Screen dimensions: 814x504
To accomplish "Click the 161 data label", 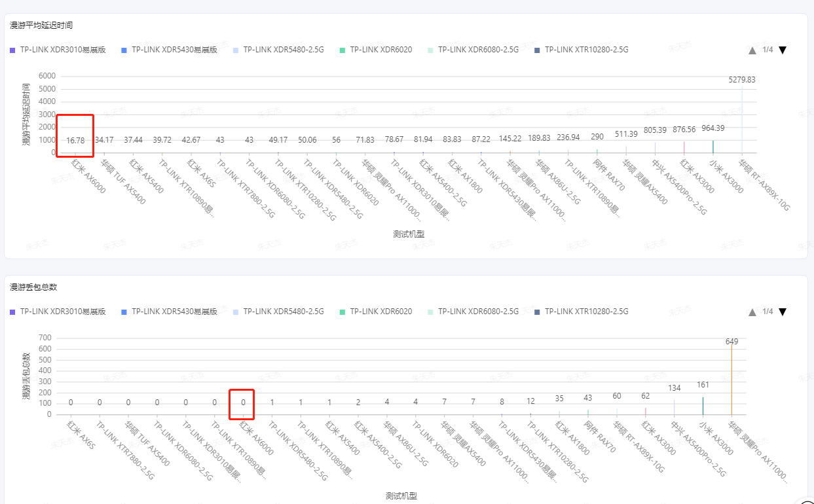I will (703, 385).
